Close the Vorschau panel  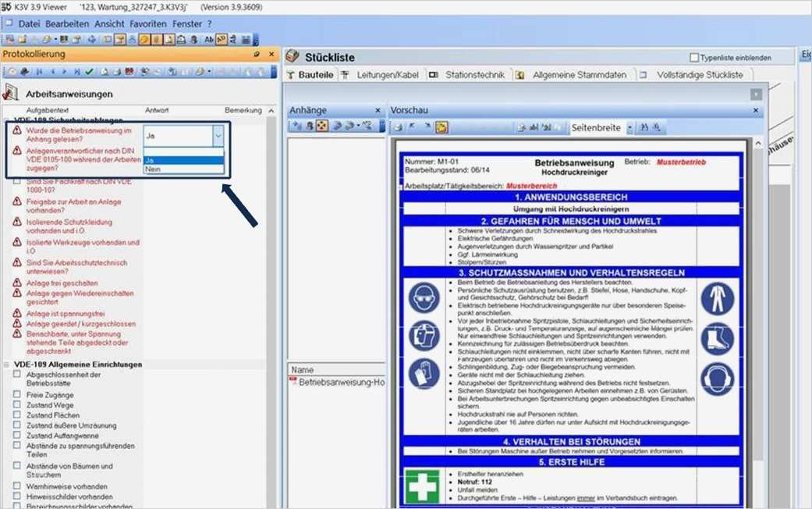click(756, 110)
